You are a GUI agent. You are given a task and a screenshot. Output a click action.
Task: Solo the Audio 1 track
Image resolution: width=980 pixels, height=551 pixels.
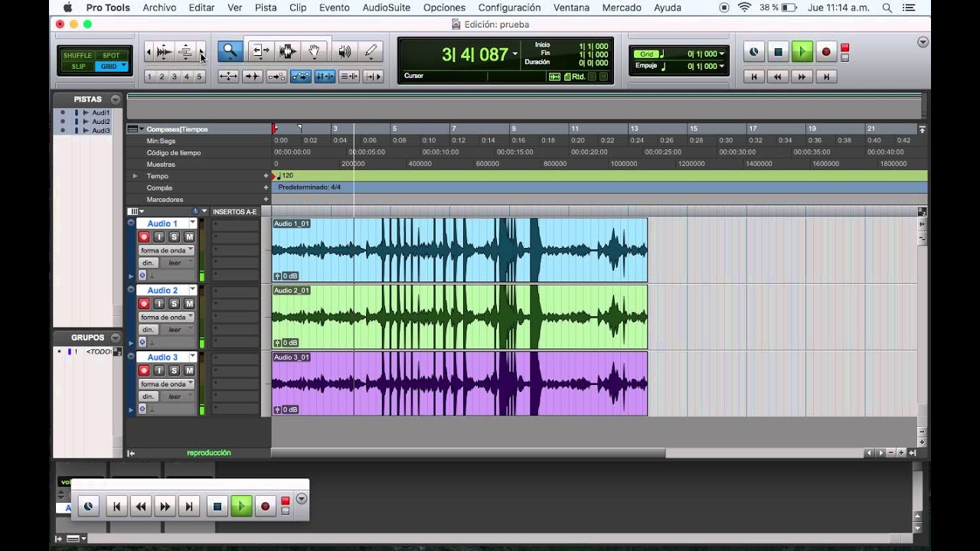(174, 237)
